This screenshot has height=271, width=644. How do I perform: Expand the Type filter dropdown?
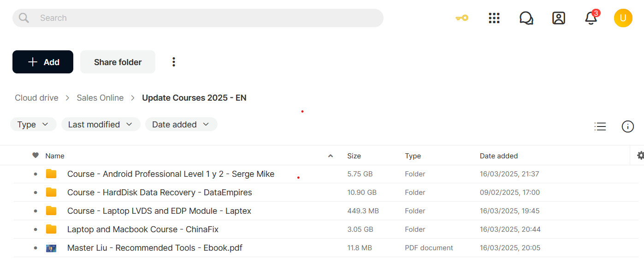[x=33, y=124]
